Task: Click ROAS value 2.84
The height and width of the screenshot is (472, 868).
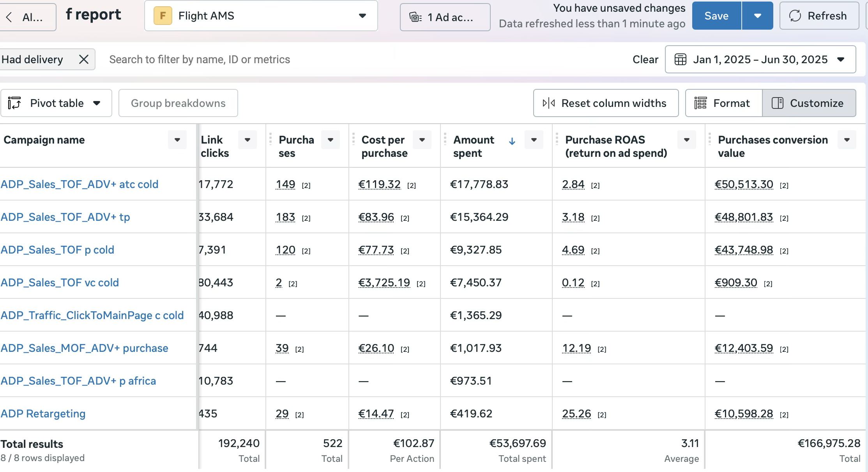Action: (x=573, y=184)
